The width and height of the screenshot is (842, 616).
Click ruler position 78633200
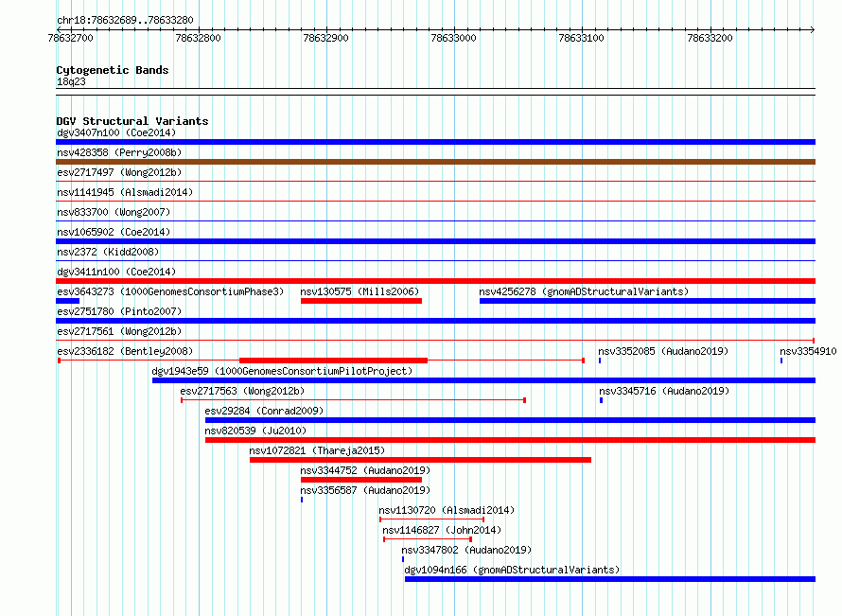point(710,38)
